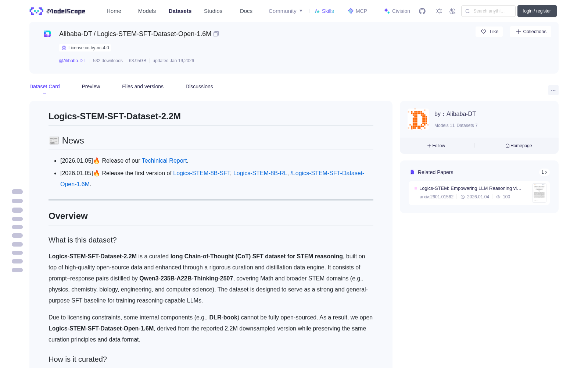Open MCP from the top navigation
This screenshot has width=588, height=368.
click(x=357, y=11)
